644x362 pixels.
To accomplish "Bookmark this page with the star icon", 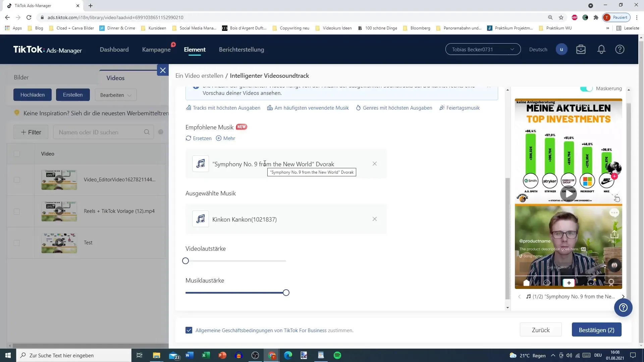I will pyautogui.click(x=561, y=17).
